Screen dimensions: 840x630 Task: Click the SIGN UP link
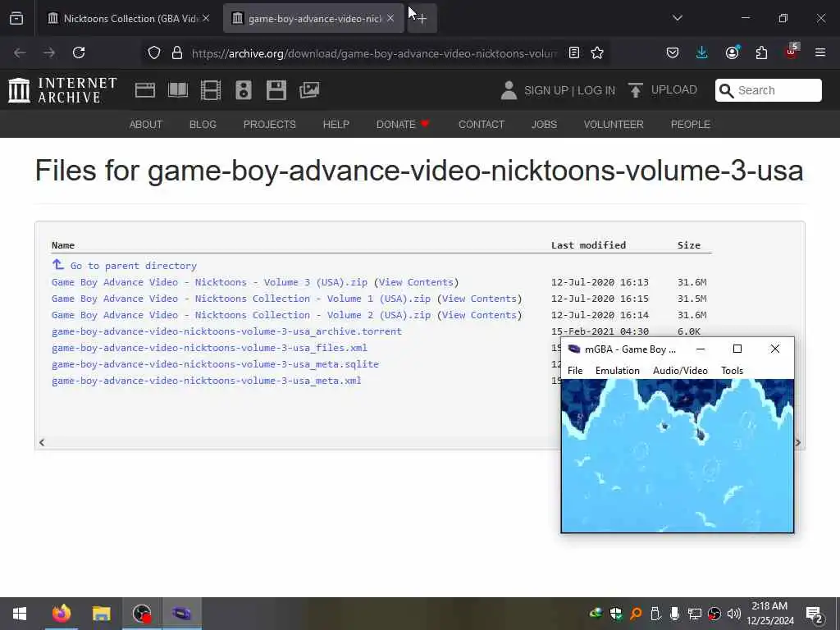click(x=546, y=90)
